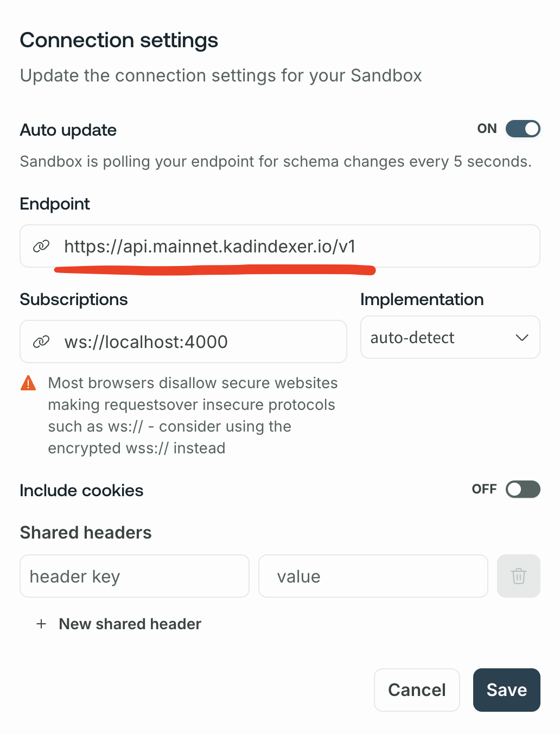Click the chevron arrow in Implementation box
The image size is (560, 734).
522,338
